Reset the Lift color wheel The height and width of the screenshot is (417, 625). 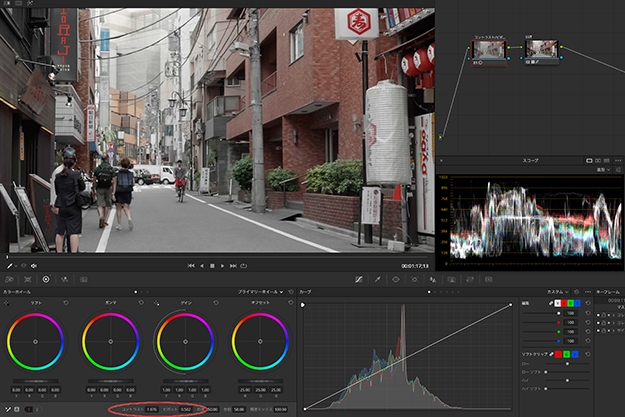coord(66,301)
